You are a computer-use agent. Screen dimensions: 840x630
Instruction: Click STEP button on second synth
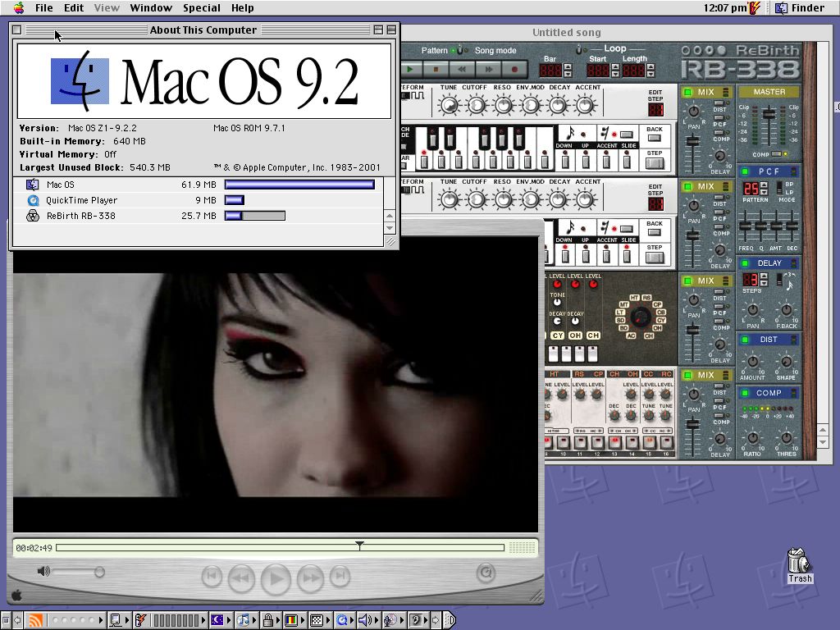pos(654,258)
